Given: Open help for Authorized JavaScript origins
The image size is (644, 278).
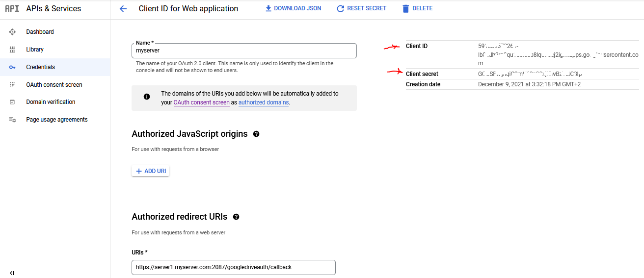Looking at the screenshot, I should coord(256,134).
